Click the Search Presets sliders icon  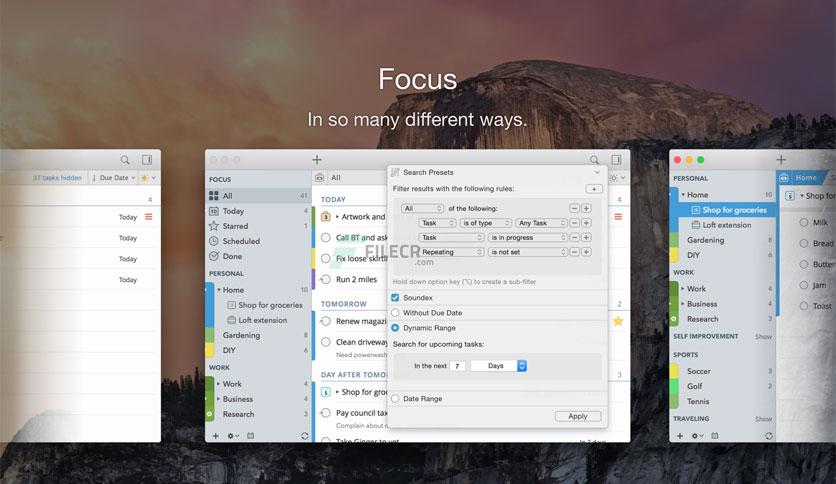(395, 172)
